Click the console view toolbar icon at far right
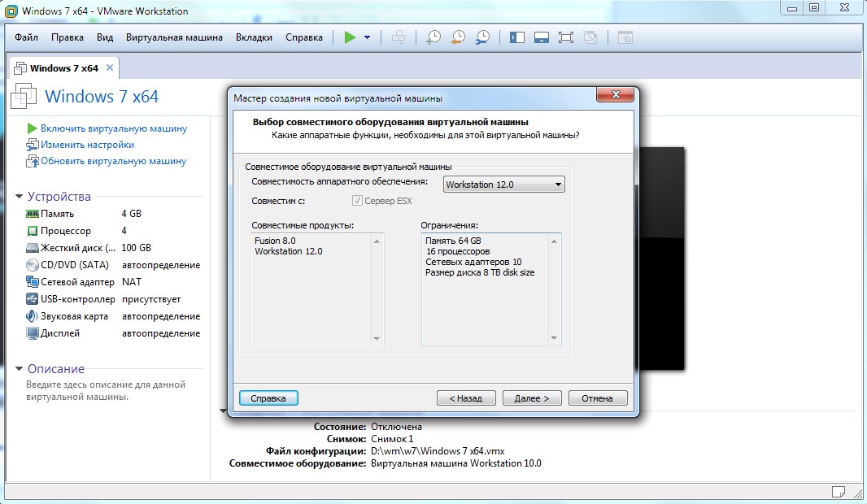867x504 pixels. coord(625,37)
